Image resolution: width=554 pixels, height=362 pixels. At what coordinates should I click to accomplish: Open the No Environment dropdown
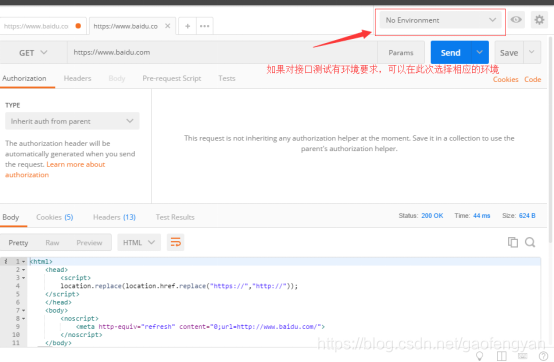coord(441,20)
